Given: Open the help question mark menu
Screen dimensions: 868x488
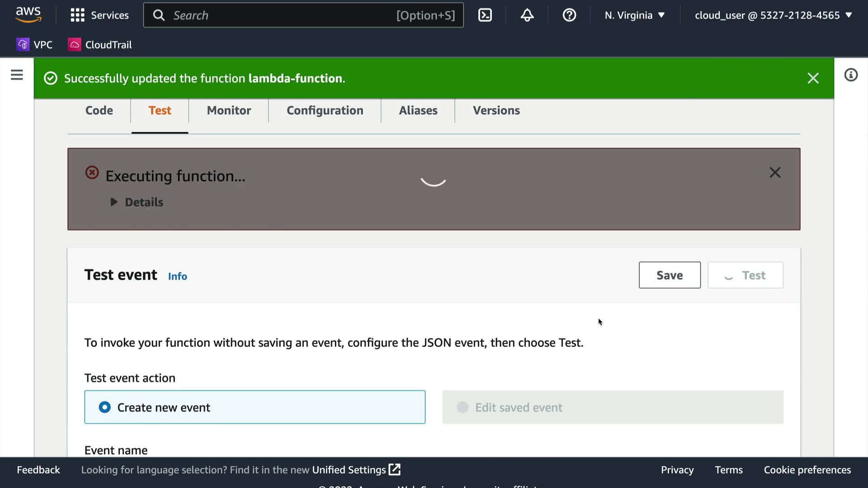Looking at the screenshot, I should click(569, 15).
